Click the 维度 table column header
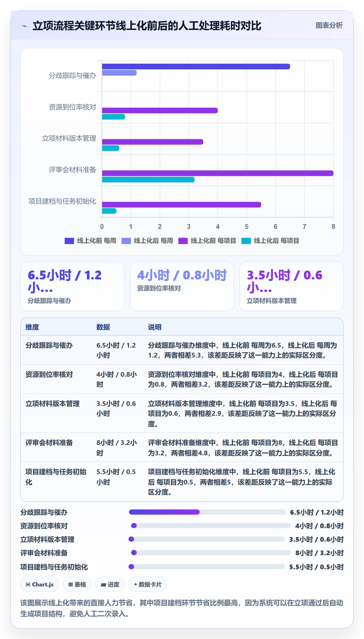Screen dimensions: 364x639 32,327
